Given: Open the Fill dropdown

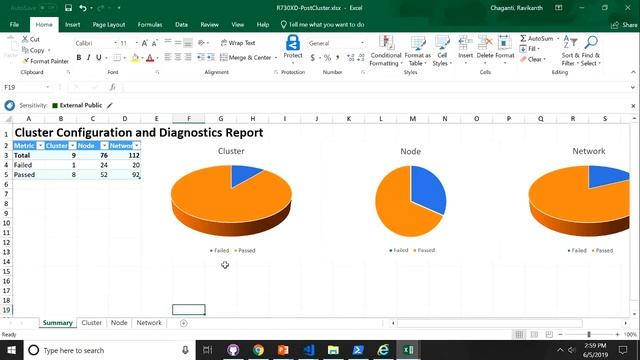Looking at the screenshot, I should click(x=530, y=49).
